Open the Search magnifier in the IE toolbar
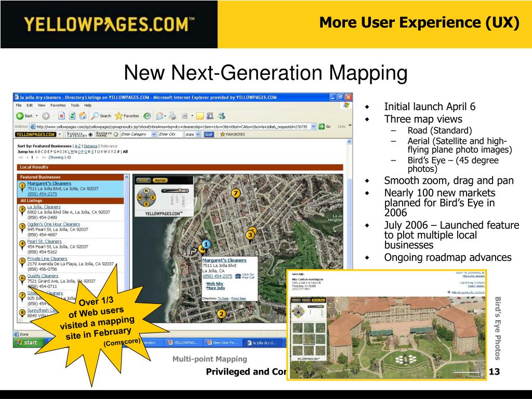This screenshot has width=532, height=399. [x=101, y=116]
